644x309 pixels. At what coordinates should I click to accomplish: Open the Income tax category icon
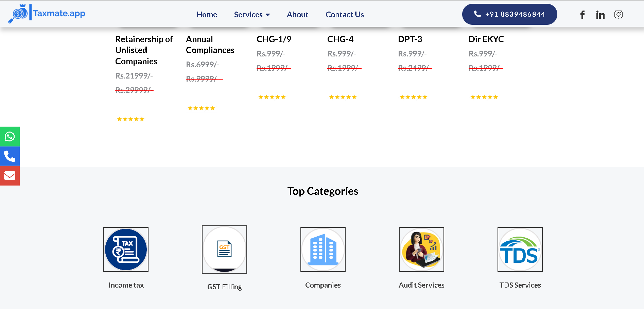[126, 250]
